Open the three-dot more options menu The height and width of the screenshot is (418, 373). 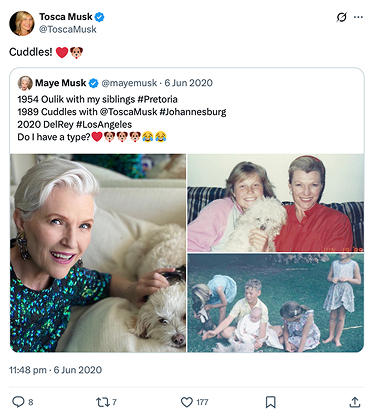358,17
